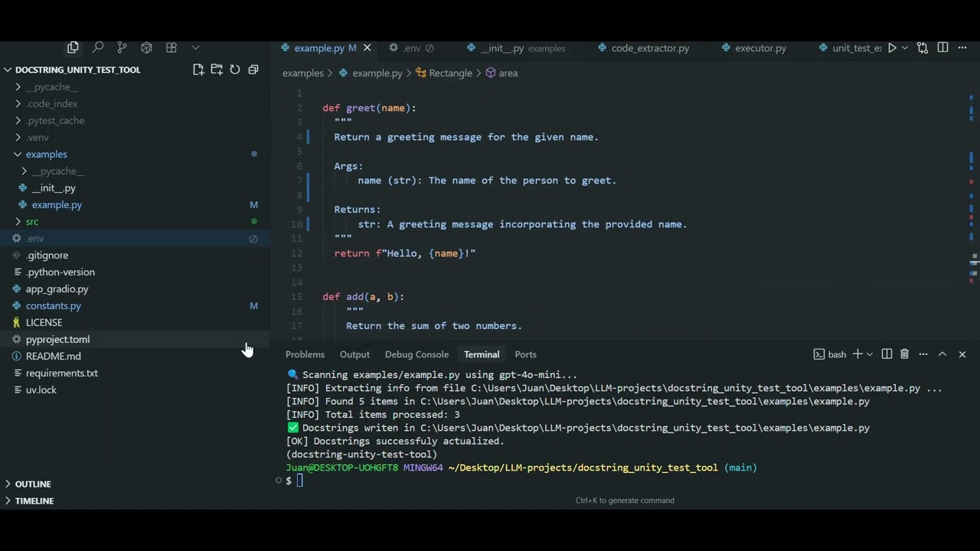Open the run options dropdown arrow

[904, 47]
